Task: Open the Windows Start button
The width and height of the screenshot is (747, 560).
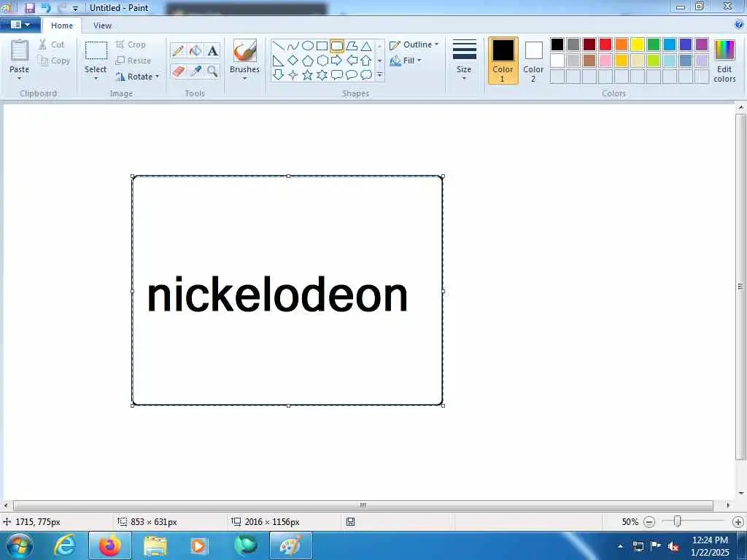Action: [18, 546]
